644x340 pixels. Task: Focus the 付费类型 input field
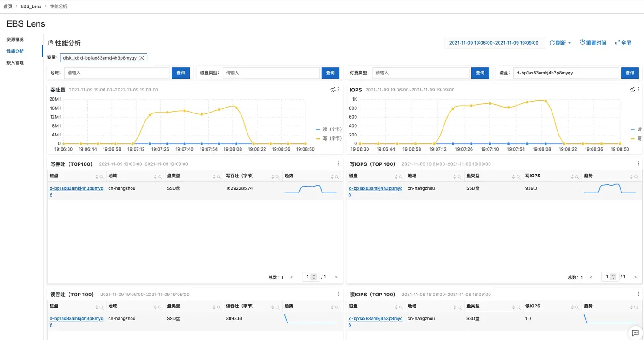pos(421,73)
